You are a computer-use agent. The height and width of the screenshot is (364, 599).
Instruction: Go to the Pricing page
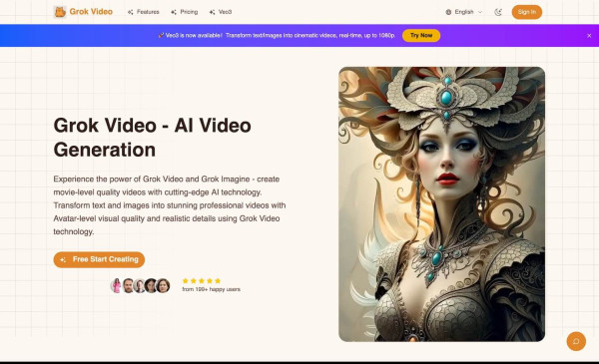click(184, 12)
